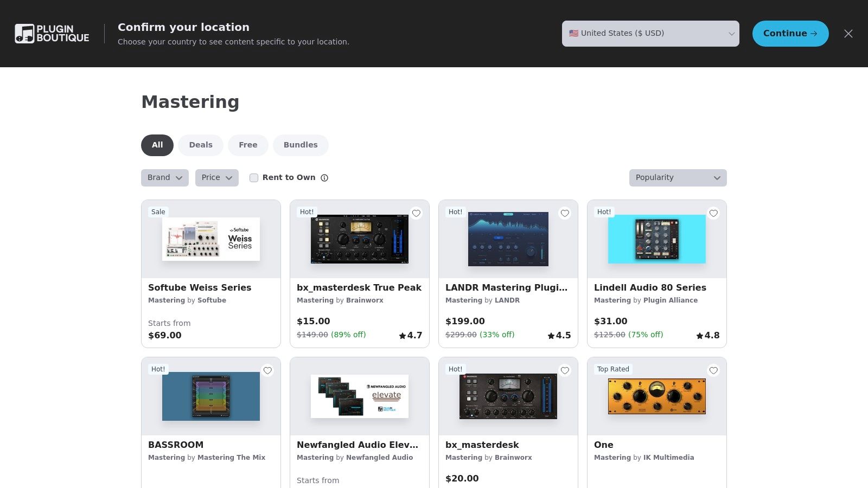Open LANDR Mastering Plugin product title
This screenshot has height=488, width=868.
coord(507,287)
